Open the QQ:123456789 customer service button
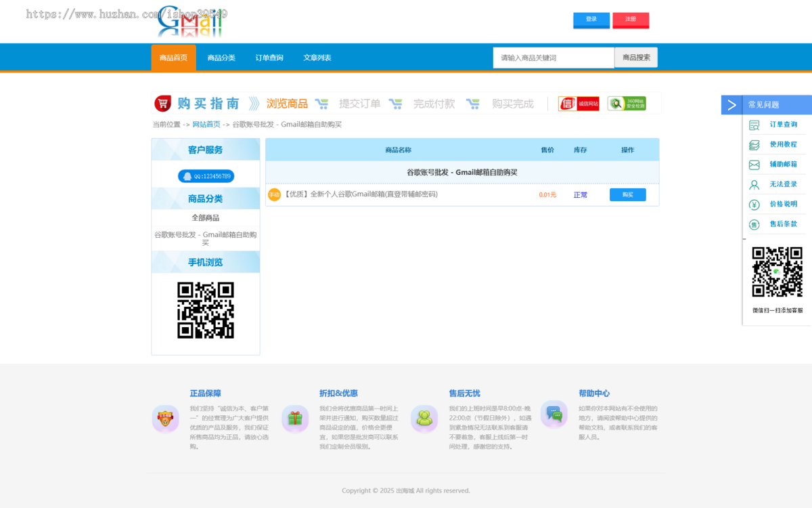Viewport: 812px width, 508px height. tap(206, 176)
